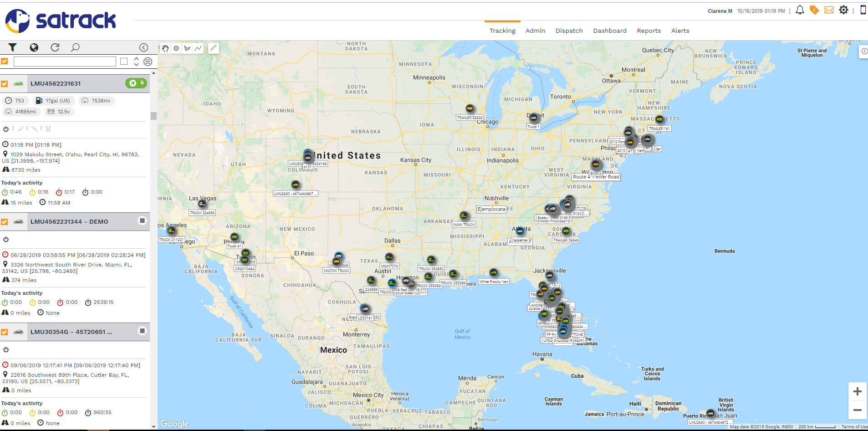This screenshot has width=868, height=431.
Task: Click the green status badge showing 5
Action: (x=135, y=83)
